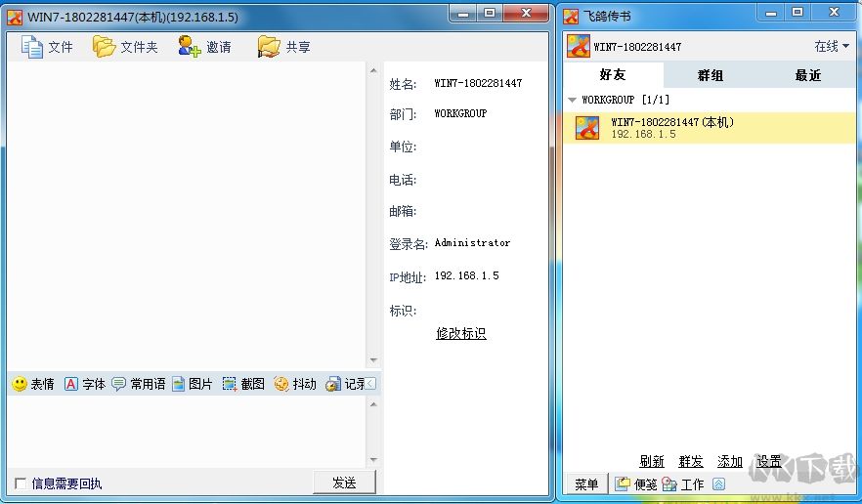
Task: Send a 抖动 window shake
Action: click(x=295, y=384)
